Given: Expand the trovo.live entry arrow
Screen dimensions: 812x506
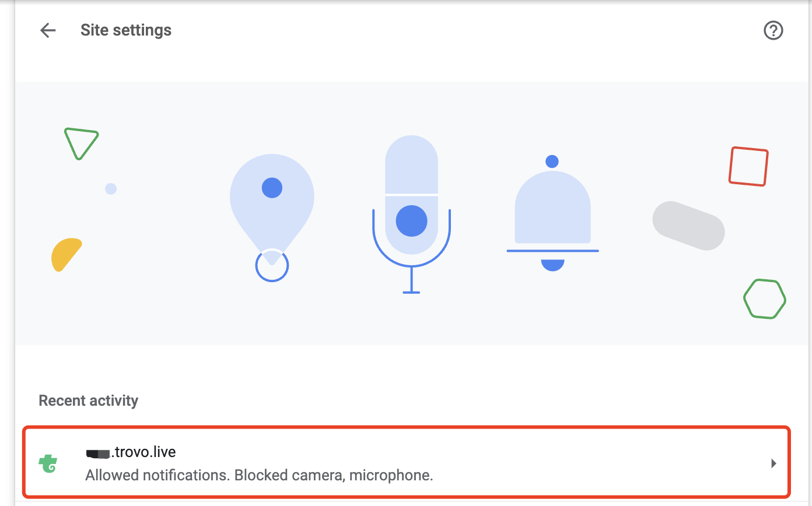Looking at the screenshot, I should 773,464.
